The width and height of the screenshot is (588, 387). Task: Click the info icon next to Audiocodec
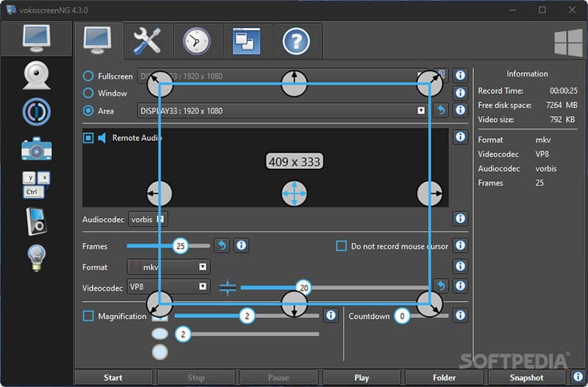(461, 219)
